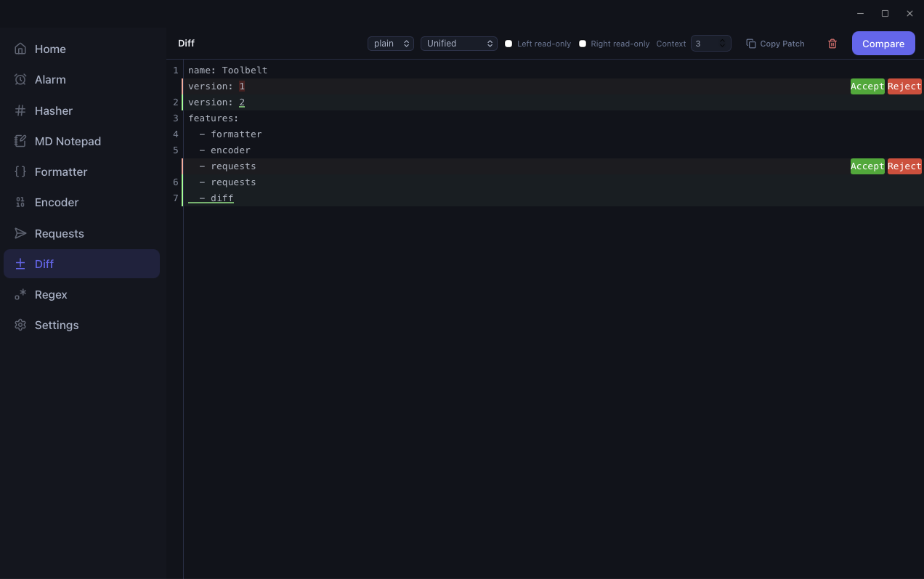Select the Alarm tool
This screenshot has height=579, width=924.
pyautogui.click(x=49, y=79)
